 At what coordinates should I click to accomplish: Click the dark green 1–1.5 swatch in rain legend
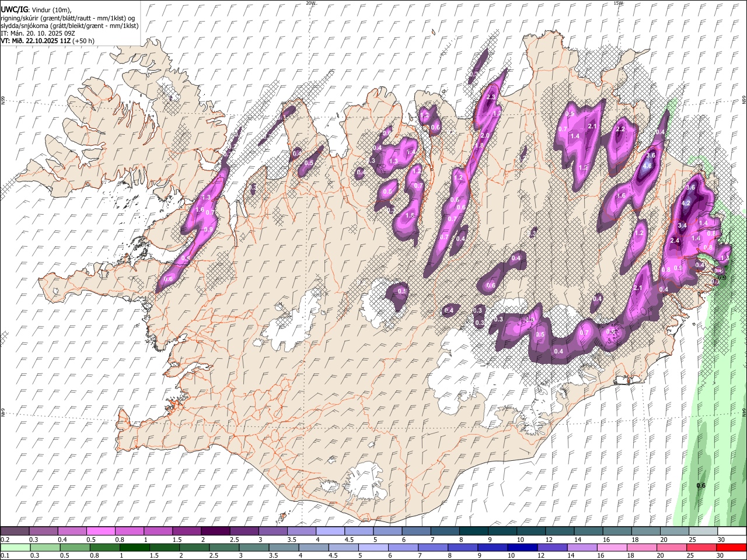pyautogui.click(x=135, y=547)
